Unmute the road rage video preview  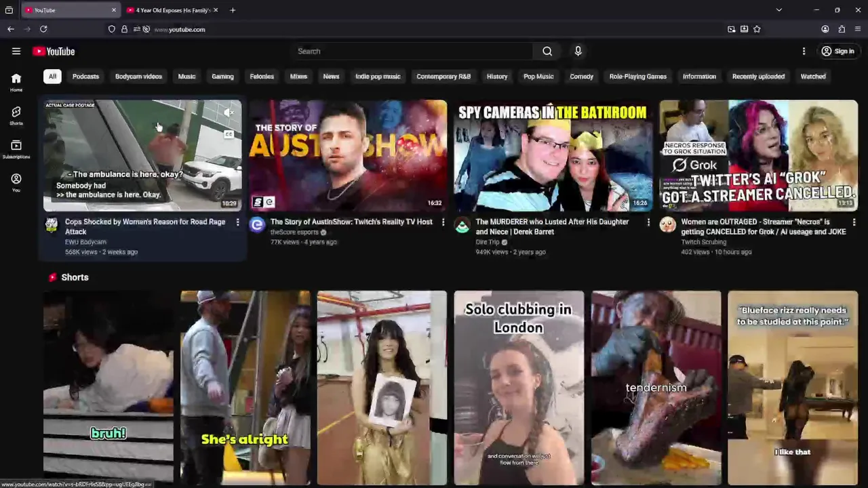coord(229,113)
